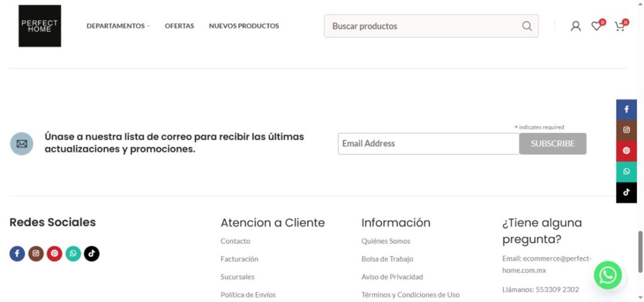The image size is (644, 302).
Task: Click the Perfect Home logo
Action: pyautogui.click(x=40, y=26)
